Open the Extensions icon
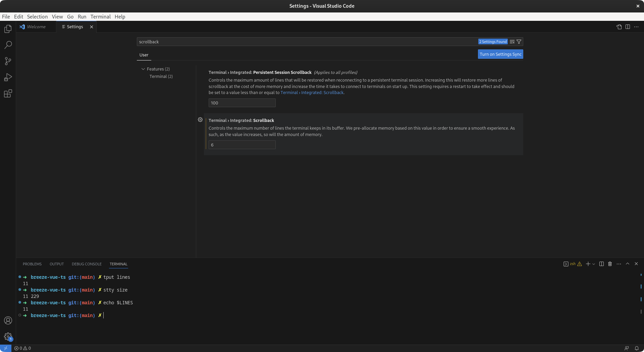The height and width of the screenshot is (352, 644). click(x=8, y=94)
